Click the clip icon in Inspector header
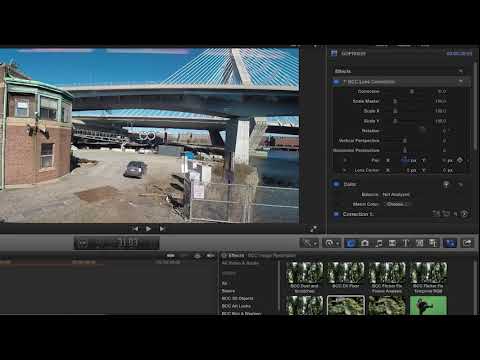Image resolution: width=480 pixels, height=360 pixels. coord(334,53)
